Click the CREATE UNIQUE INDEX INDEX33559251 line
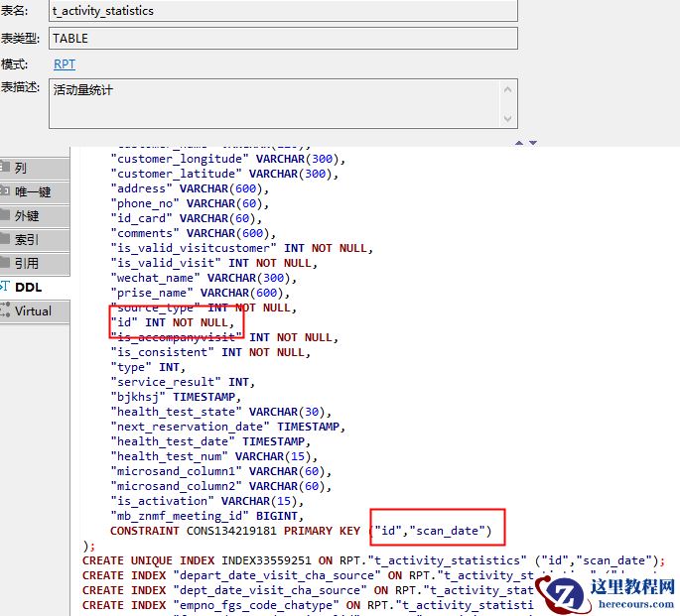This screenshot has height=616, width=680. pos(374,560)
